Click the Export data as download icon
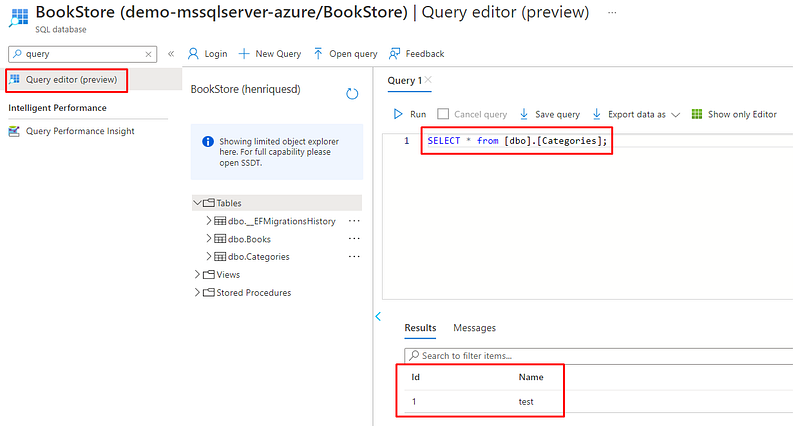The height and width of the screenshot is (426, 800). 596,114
